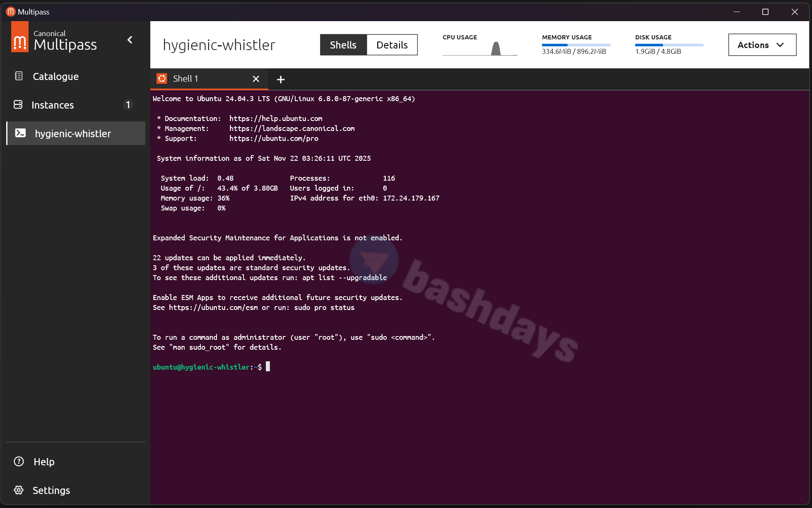Switch to the Shells view
This screenshot has height=508, width=812.
[x=343, y=45]
